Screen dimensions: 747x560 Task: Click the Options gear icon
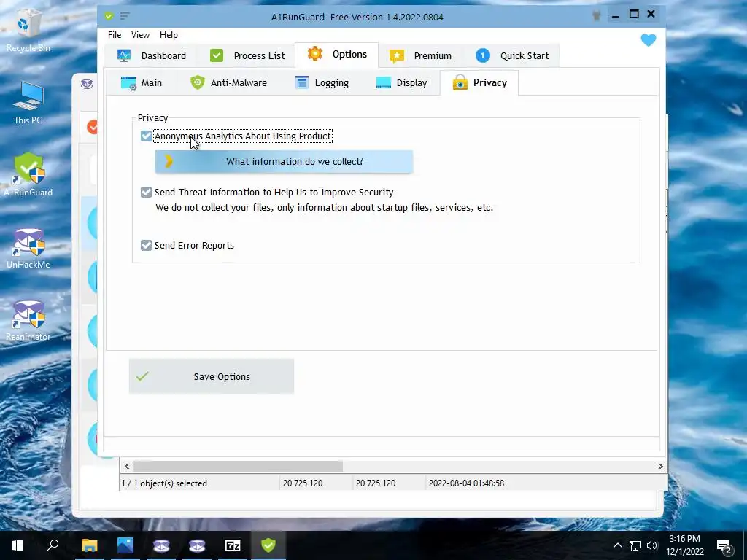pos(315,54)
